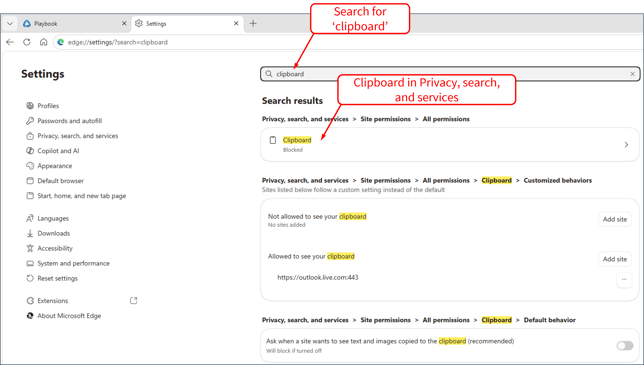Click the Reset settings icon
The height and width of the screenshot is (365, 644).
tap(30, 278)
